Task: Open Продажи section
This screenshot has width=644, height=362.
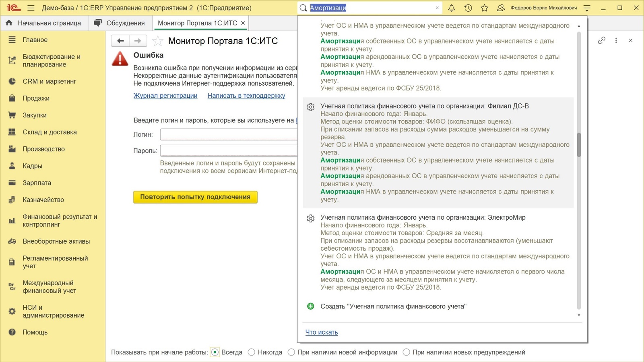Action: tap(53, 98)
